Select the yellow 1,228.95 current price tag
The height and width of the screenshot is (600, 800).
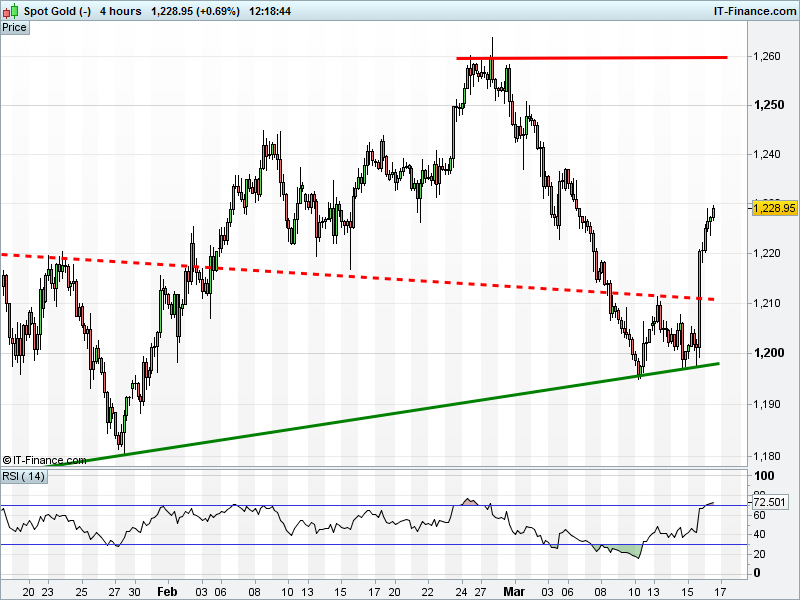click(x=774, y=208)
